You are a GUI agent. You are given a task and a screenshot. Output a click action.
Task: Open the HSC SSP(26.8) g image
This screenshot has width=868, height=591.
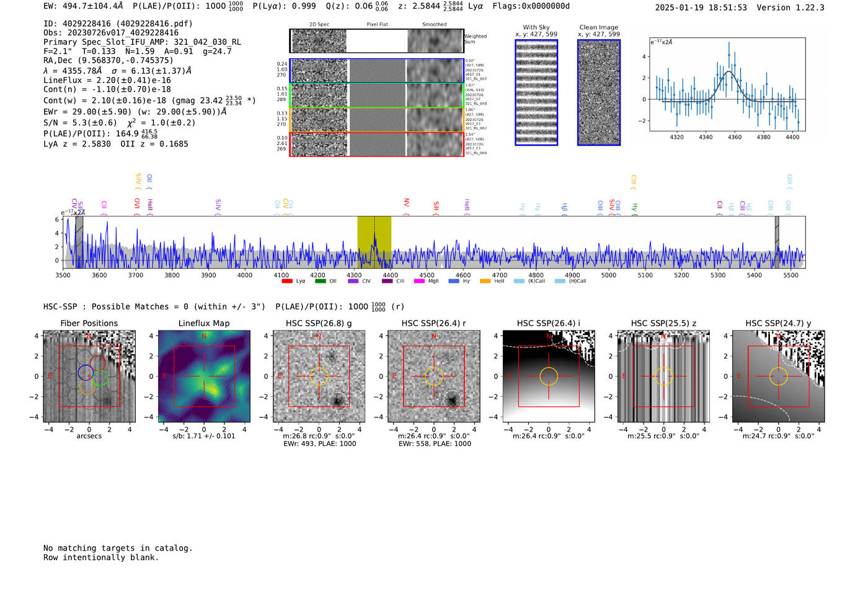point(319,376)
